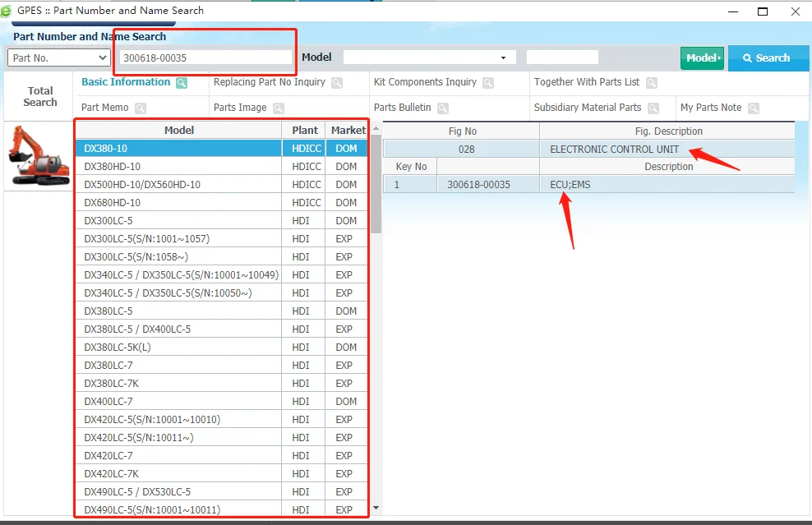Select DX380LC-7 in the model list
812x525 pixels.
179,366
